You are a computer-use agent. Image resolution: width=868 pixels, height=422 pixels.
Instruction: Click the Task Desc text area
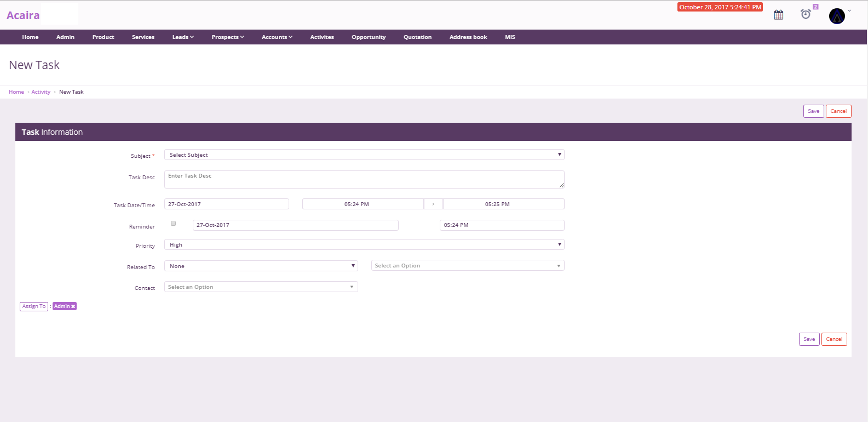364,179
